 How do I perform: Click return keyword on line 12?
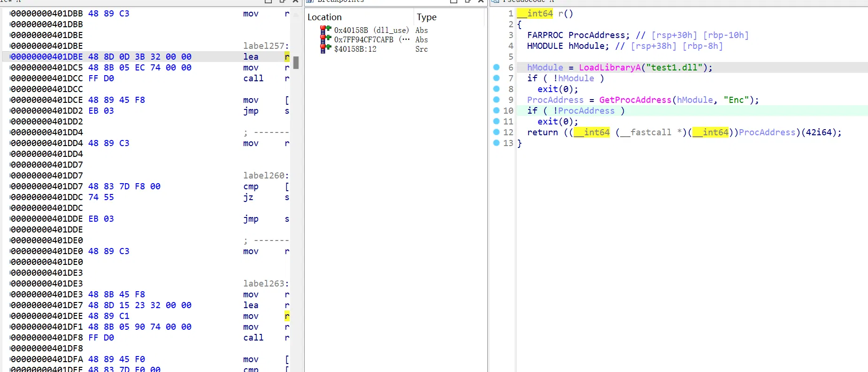[x=542, y=132]
